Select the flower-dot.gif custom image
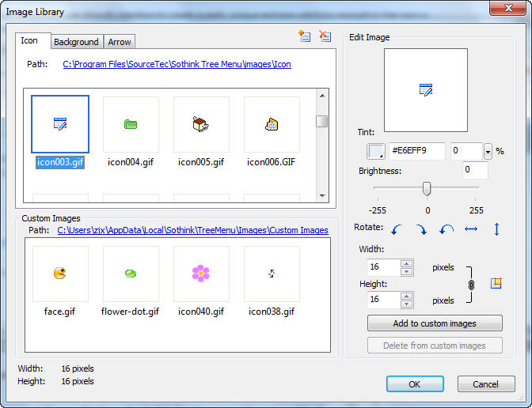532x408 pixels. tap(131, 274)
